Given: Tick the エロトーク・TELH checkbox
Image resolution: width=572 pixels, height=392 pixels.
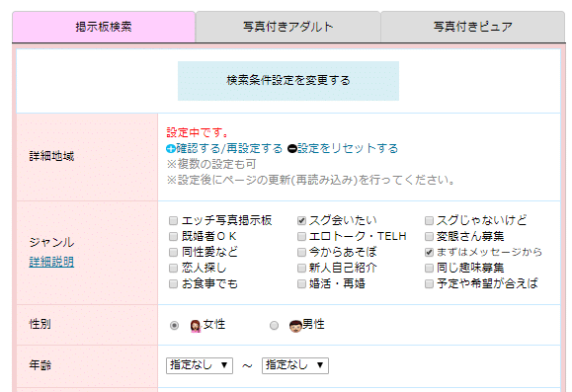Looking at the screenshot, I should coord(301,236).
